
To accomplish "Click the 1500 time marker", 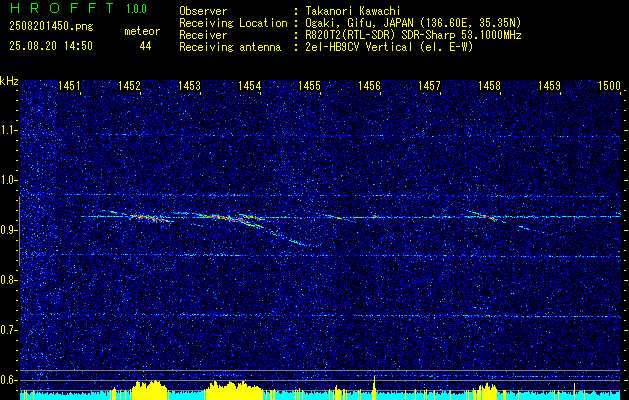I will point(609,85).
